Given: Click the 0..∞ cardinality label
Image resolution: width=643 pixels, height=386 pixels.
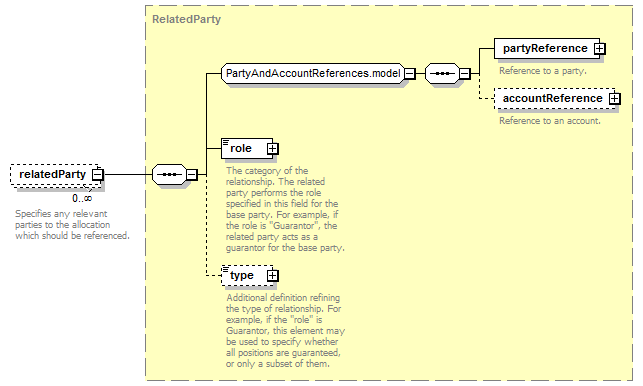Looking at the screenshot, I should (x=82, y=199).
